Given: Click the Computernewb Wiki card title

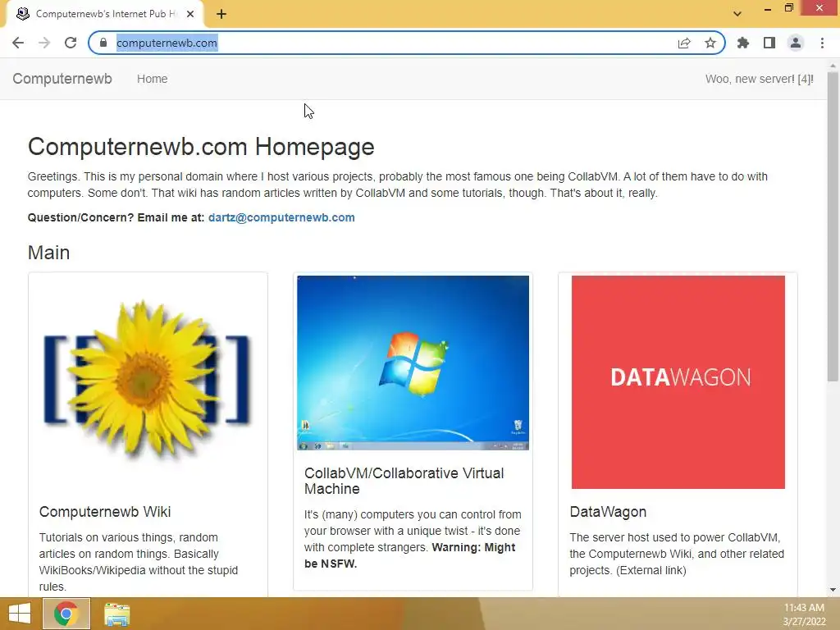Looking at the screenshot, I should coord(105,512).
